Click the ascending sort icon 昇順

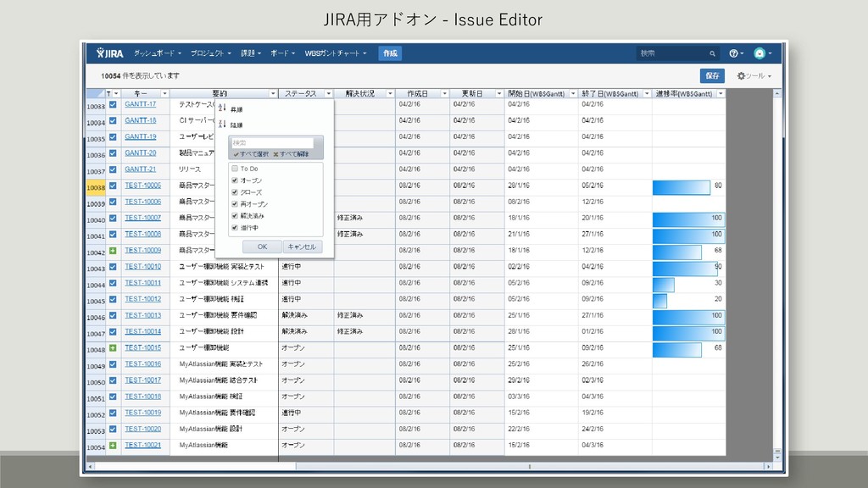222,108
